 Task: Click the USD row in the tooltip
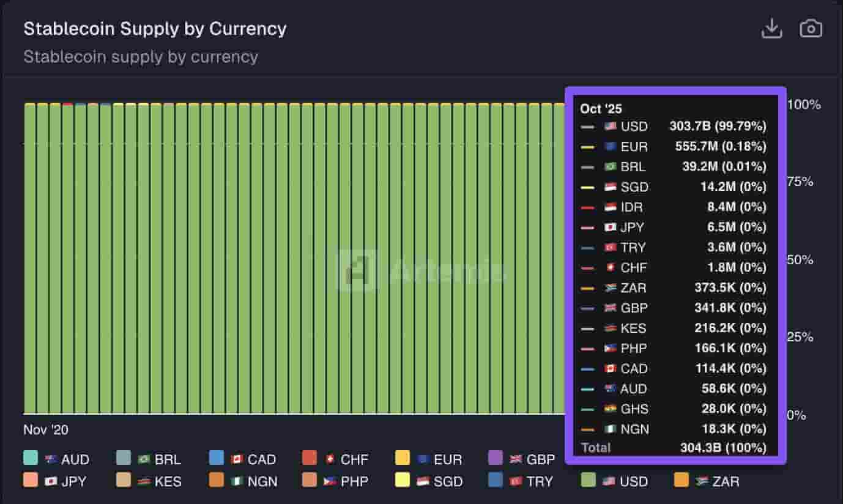click(x=673, y=127)
